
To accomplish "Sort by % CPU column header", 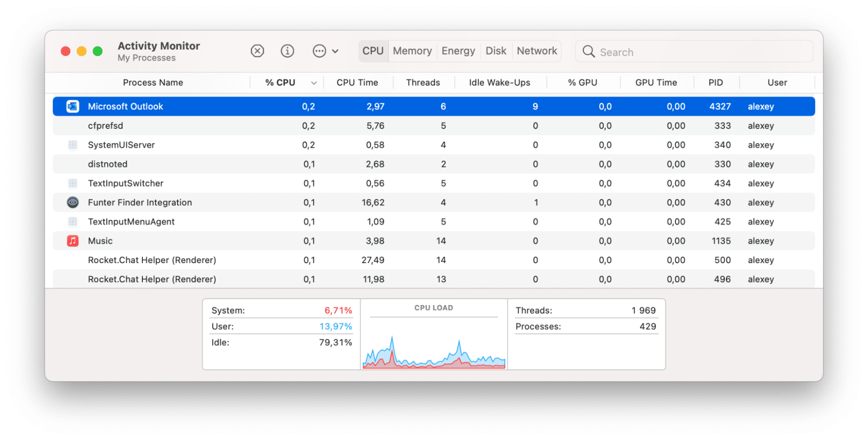I will click(x=280, y=82).
